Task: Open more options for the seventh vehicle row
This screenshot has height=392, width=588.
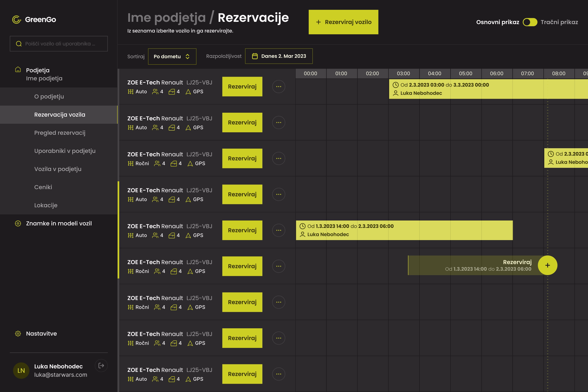Action: pyautogui.click(x=279, y=302)
